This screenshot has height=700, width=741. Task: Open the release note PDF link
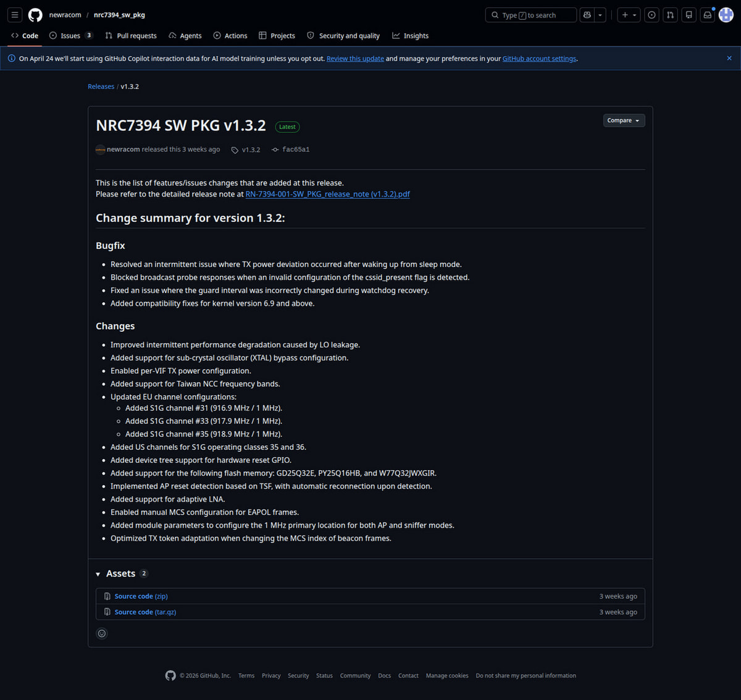(327, 194)
